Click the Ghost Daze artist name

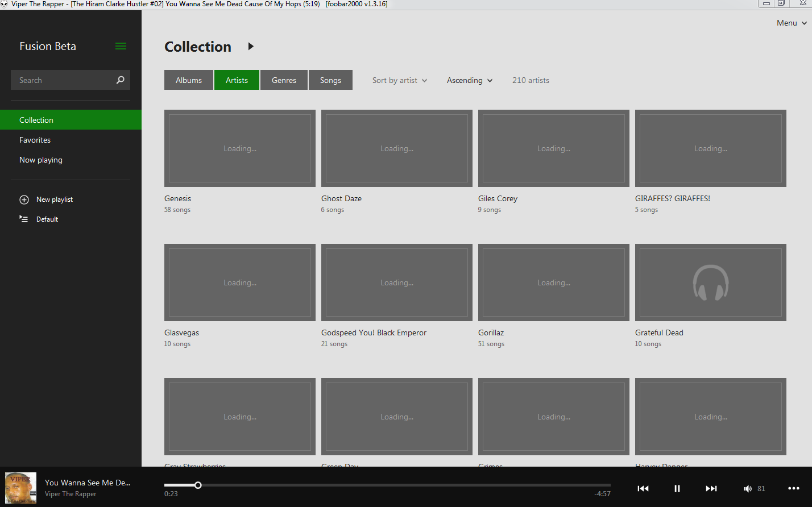341,198
